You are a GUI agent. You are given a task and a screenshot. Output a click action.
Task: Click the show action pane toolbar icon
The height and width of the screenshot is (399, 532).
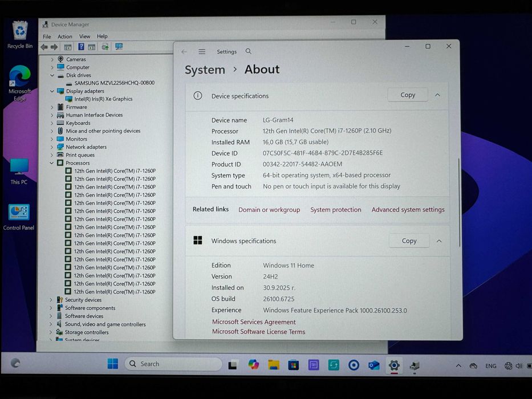pos(92,47)
